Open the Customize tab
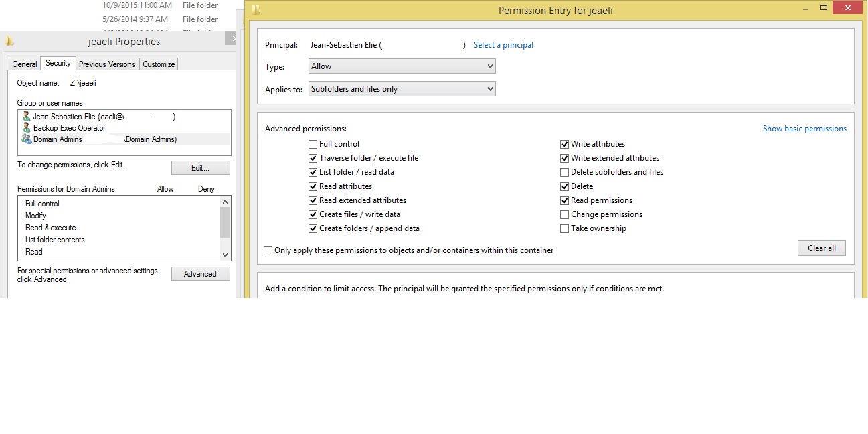This screenshot has width=868, height=434. tap(158, 64)
